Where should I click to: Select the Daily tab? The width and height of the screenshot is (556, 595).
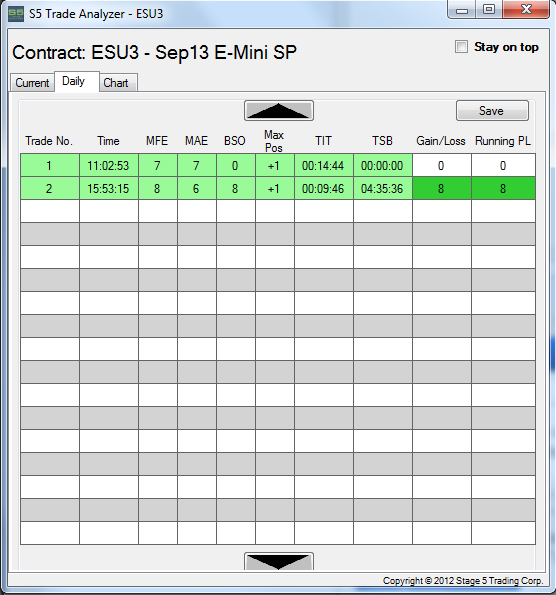[x=77, y=81]
